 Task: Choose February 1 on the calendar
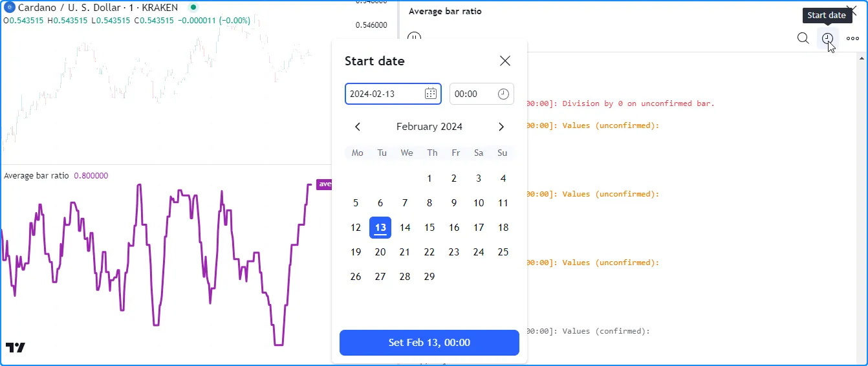(429, 178)
